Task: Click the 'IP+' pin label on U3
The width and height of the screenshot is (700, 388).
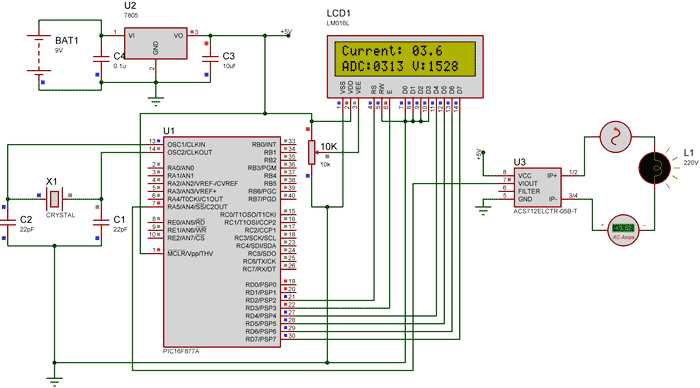Action: pyautogui.click(x=552, y=175)
